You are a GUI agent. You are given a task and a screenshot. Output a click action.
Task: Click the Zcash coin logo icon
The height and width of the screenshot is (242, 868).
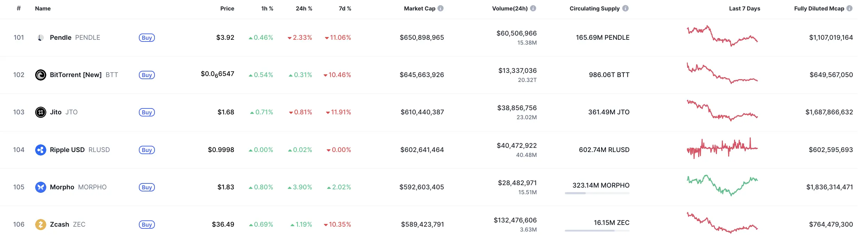pos(41,225)
